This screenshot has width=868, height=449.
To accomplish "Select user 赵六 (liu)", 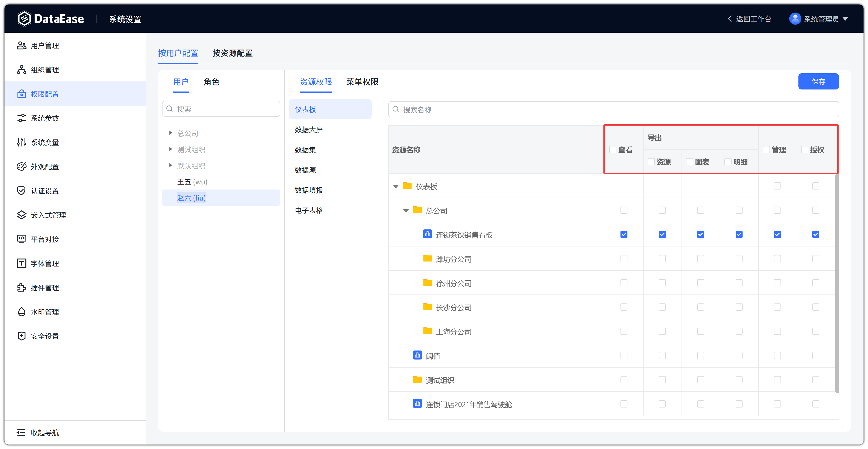I will coord(221,198).
